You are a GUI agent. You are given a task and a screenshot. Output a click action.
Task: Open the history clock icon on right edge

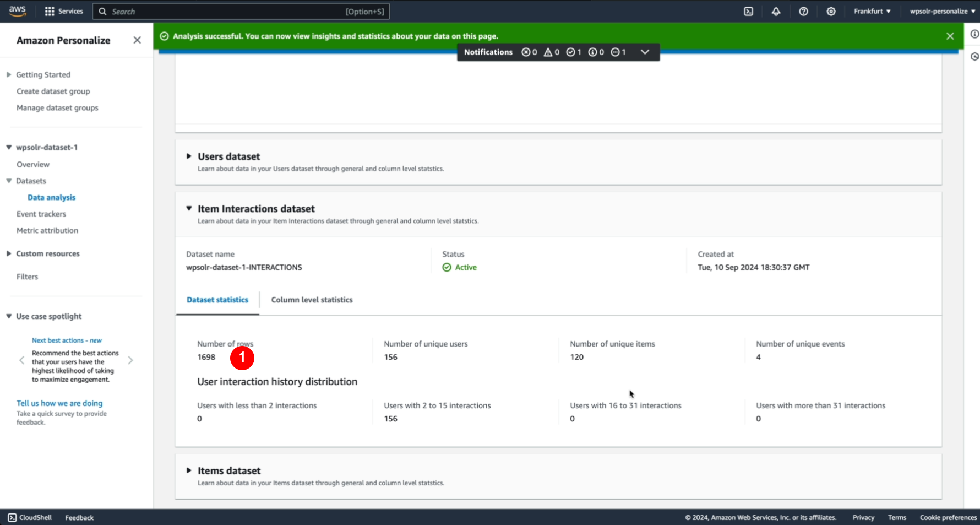(x=974, y=57)
